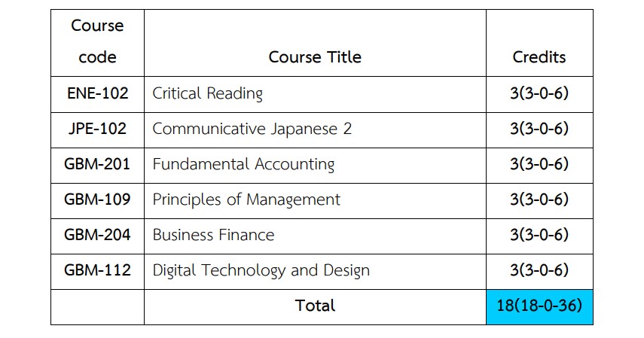644x338 pixels.
Task: Select the Communicative Japanese 2 title
Action: coord(252,129)
